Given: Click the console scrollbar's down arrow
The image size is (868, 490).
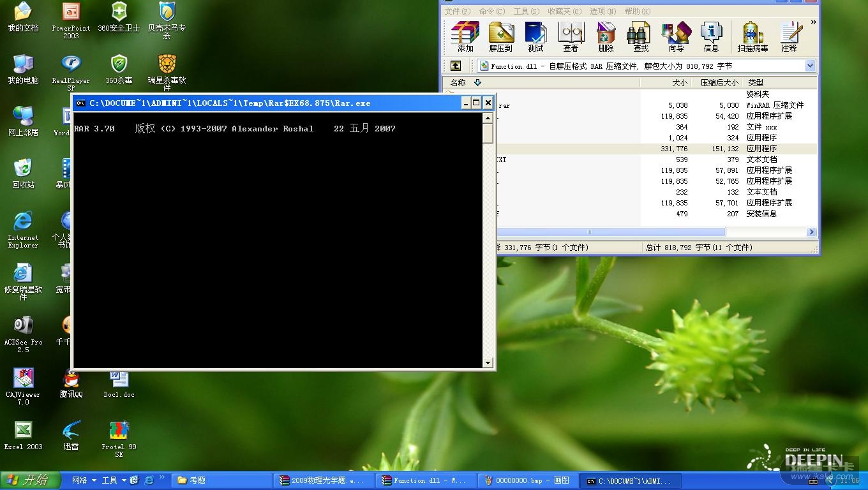Looking at the screenshot, I should pos(488,363).
